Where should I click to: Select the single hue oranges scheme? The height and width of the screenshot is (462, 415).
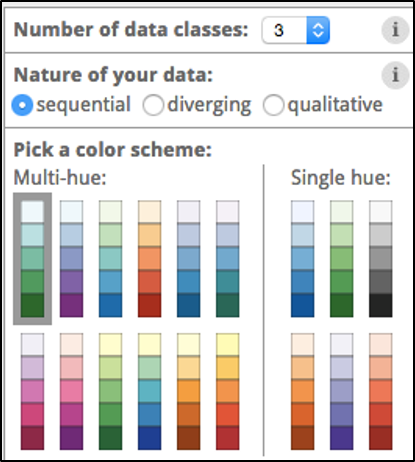(x=302, y=392)
